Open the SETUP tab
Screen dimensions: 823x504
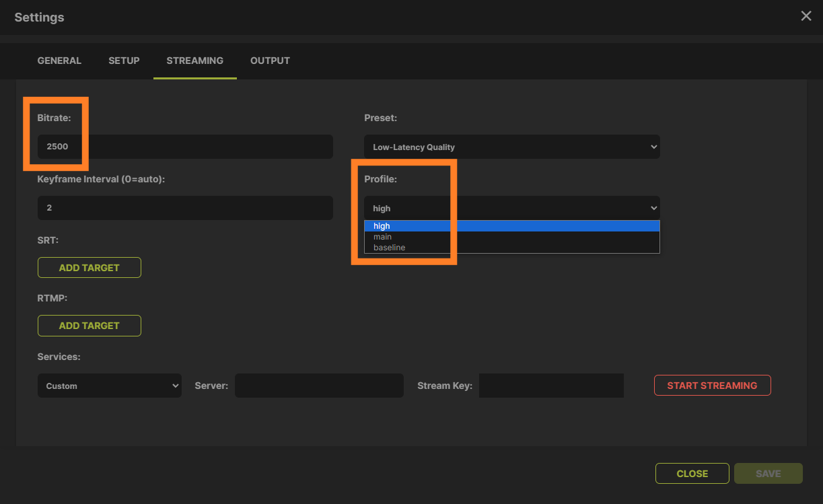coord(124,61)
